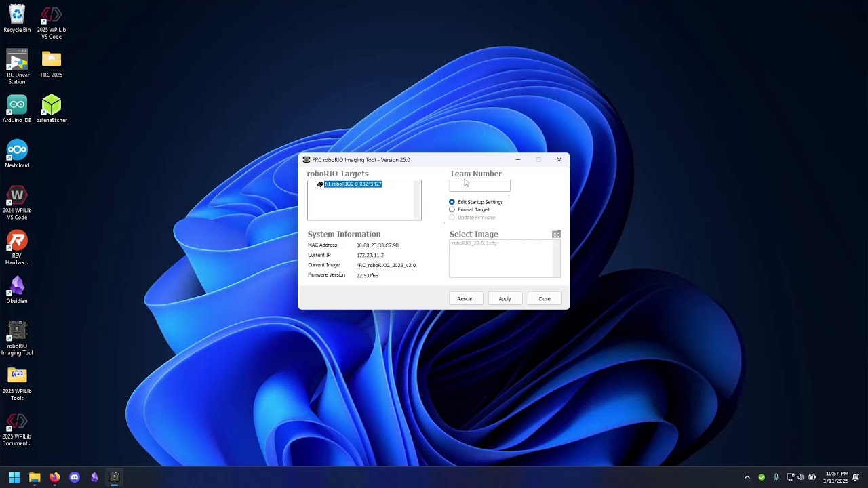
Task: Click the microphone tray icon
Action: 776,477
